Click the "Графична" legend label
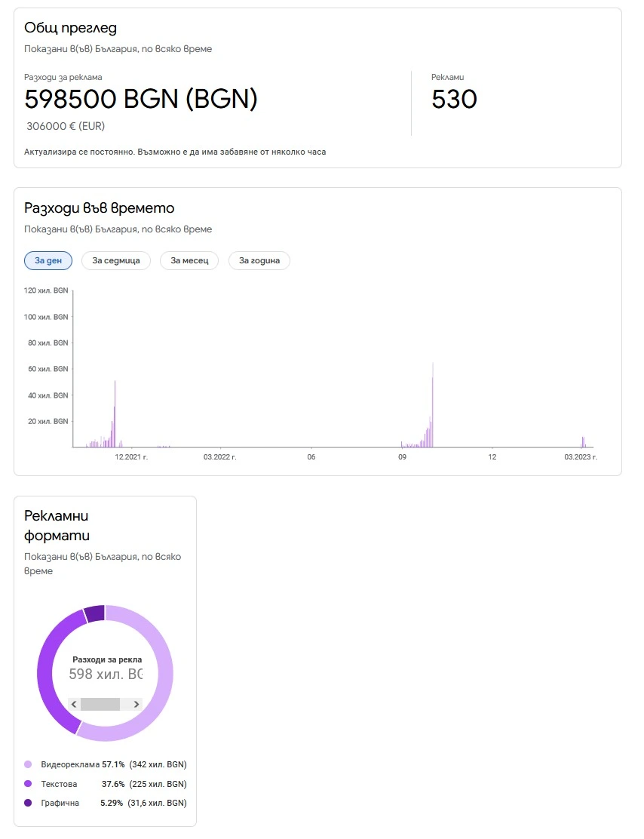 tap(60, 803)
